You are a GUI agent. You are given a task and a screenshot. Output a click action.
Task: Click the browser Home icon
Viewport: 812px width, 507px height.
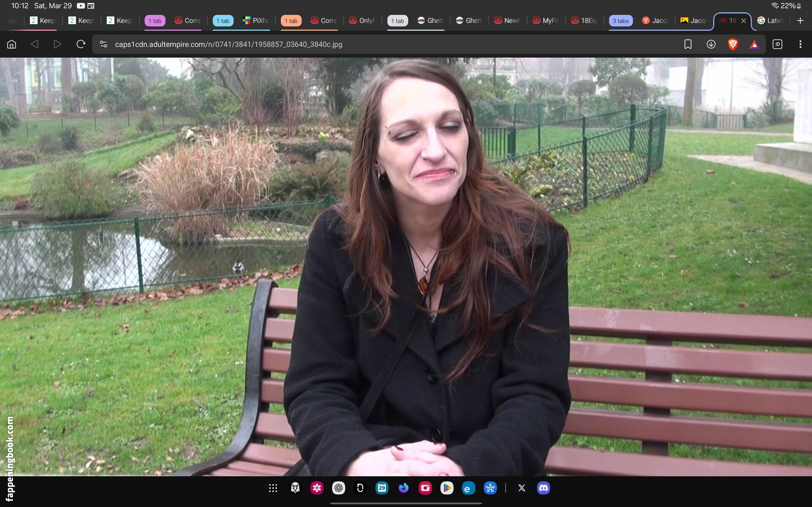[x=12, y=44]
